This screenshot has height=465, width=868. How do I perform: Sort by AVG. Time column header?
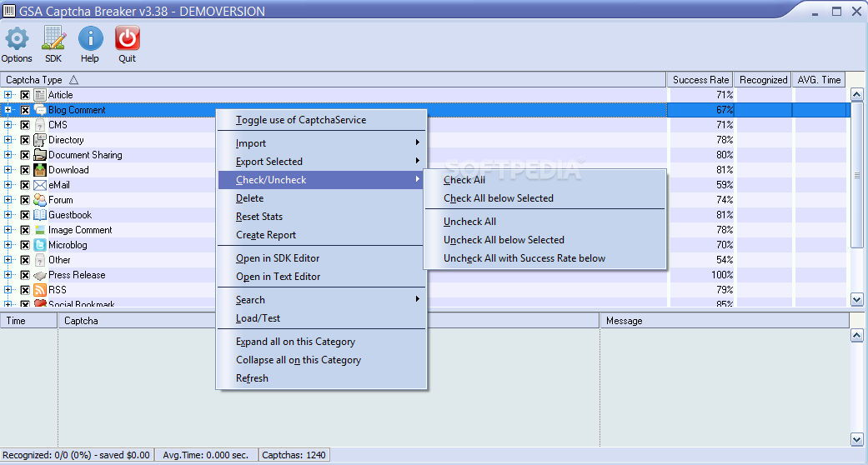pos(820,80)
